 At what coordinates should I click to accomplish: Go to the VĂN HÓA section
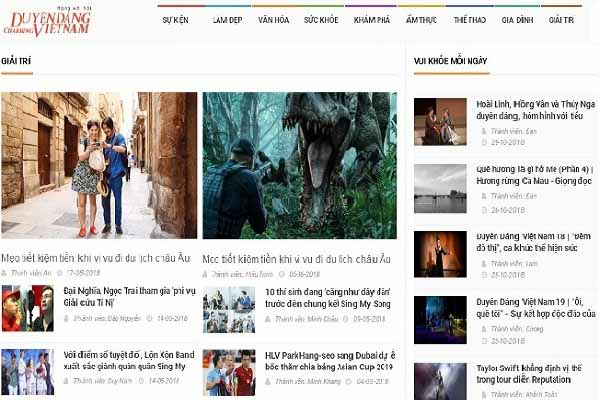point(272,20)
